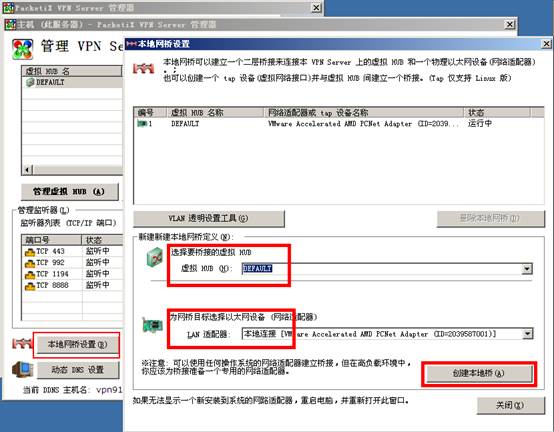Click the 编号 column header
The height and width of the screenshot is (432, 554).
point(150,113)
